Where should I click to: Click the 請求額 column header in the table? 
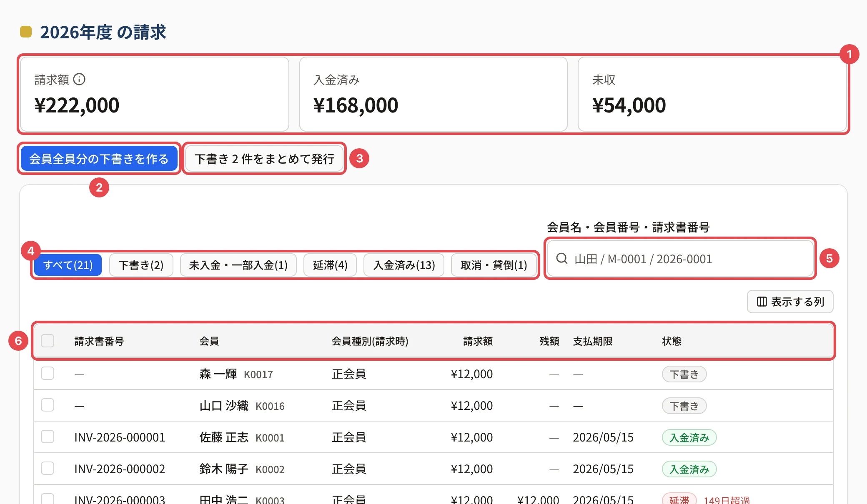click(478, 341)
